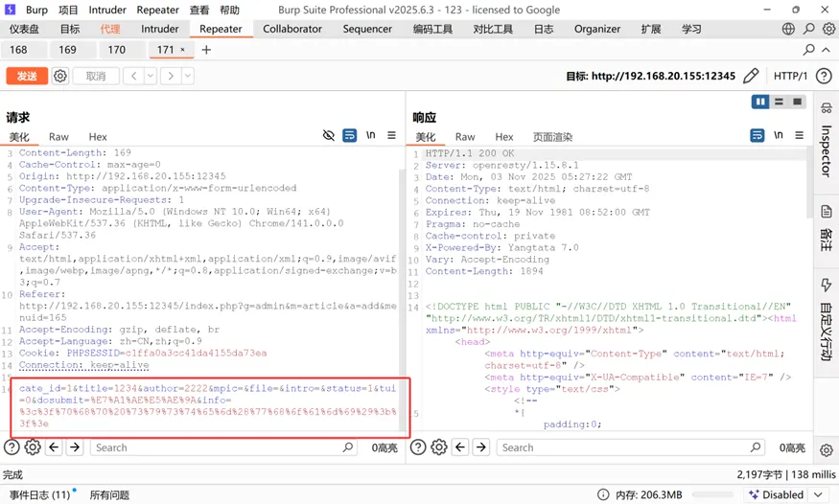Open the request panel hamburger options menu

click(x=391, y=136)
